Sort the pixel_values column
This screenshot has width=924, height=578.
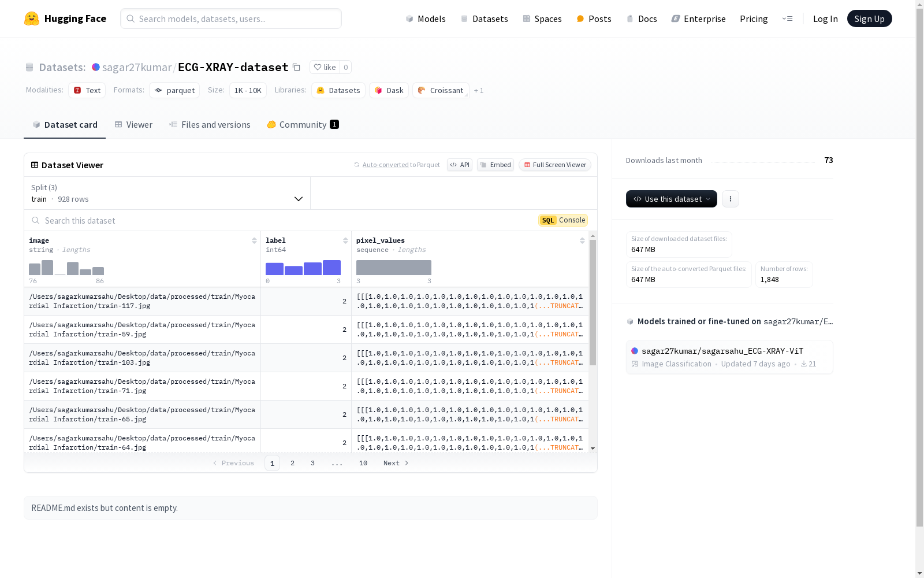[x=582, y=240]
